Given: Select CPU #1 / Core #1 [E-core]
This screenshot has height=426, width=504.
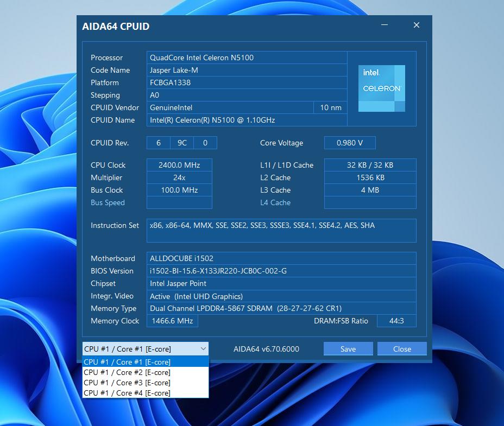Looking at the screenshot, I should pyautogui.click(x=145, y=362).
